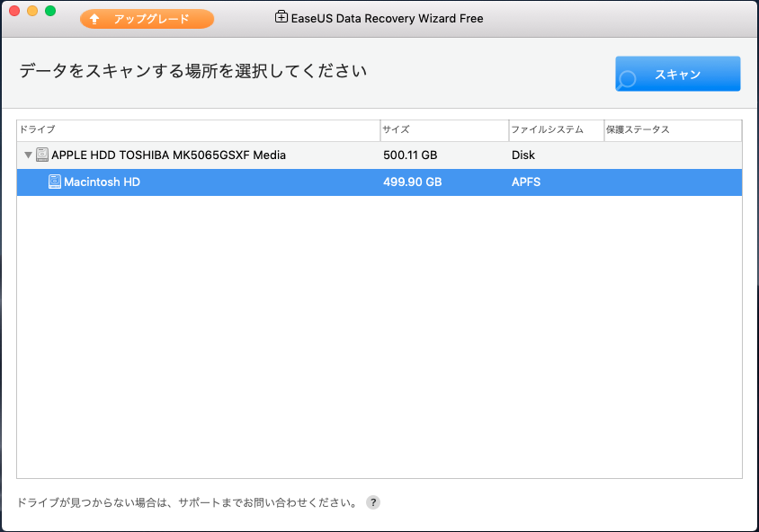The image size is (759, 532).
Task: Click the データをスキャンする場所を選択してください heading
Action: [x=193, y=71]
